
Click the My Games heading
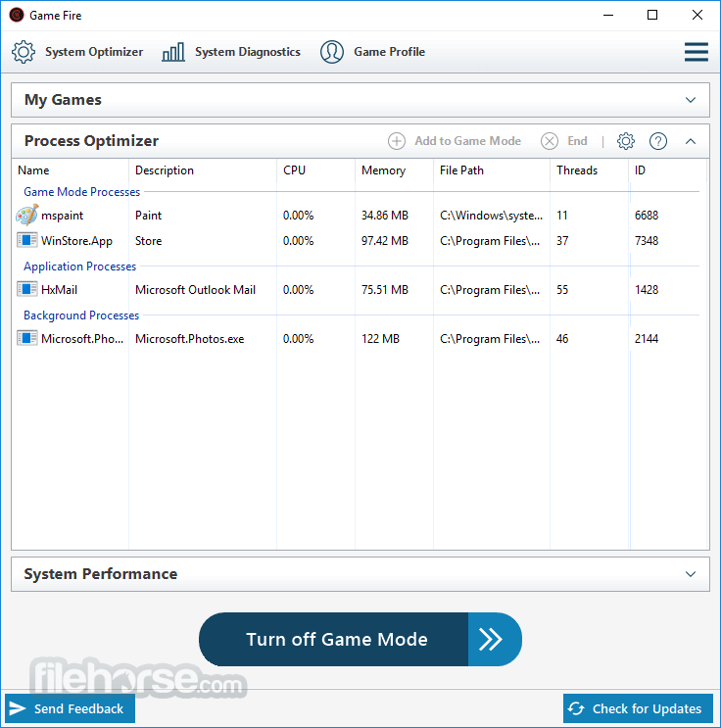click(63, 100)
